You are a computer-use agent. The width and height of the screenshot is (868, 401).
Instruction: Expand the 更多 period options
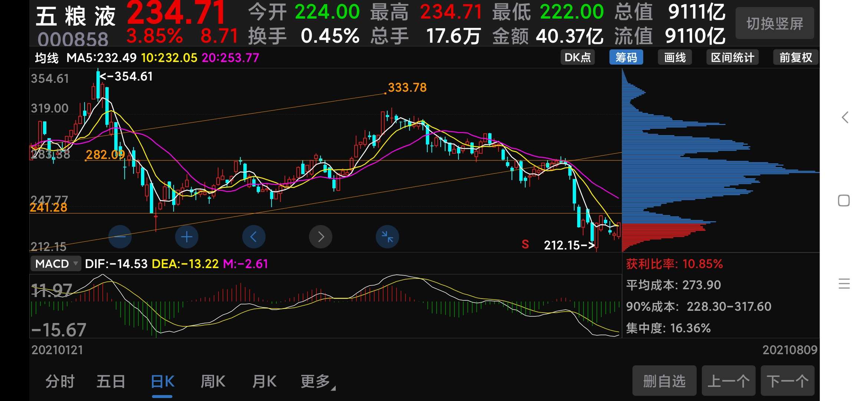pos(318,381)
